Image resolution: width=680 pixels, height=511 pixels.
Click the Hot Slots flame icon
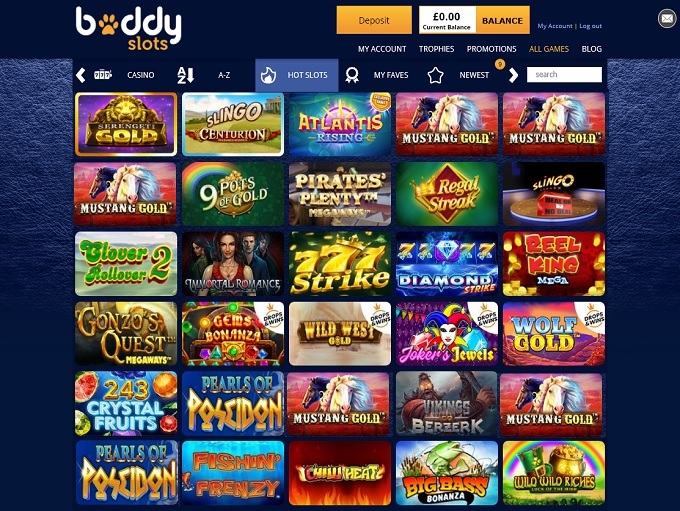coord(268,75)
